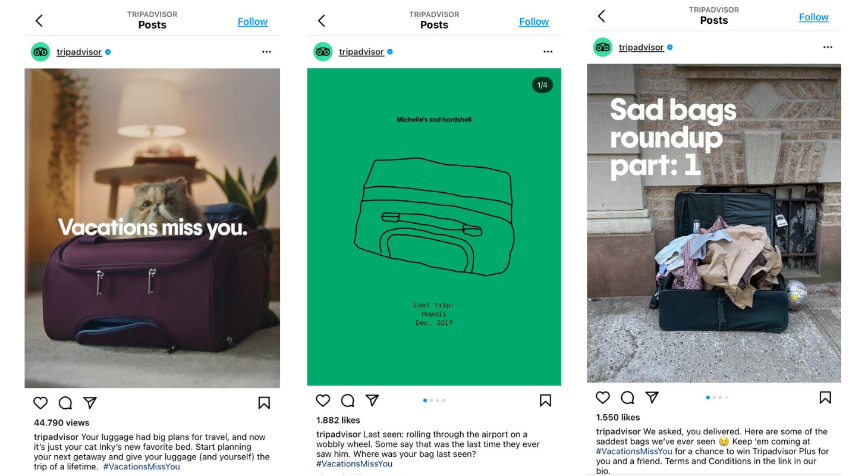Select carousel page dots under the green hardshell post
The image size is (868, 476).
[434, 400]
